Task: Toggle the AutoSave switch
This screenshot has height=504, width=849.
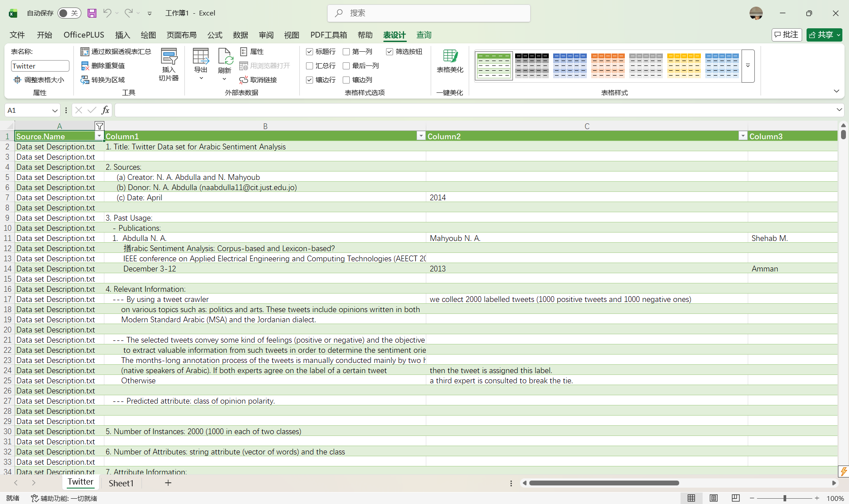Action: pyautogui.click(x=69, y=13)
